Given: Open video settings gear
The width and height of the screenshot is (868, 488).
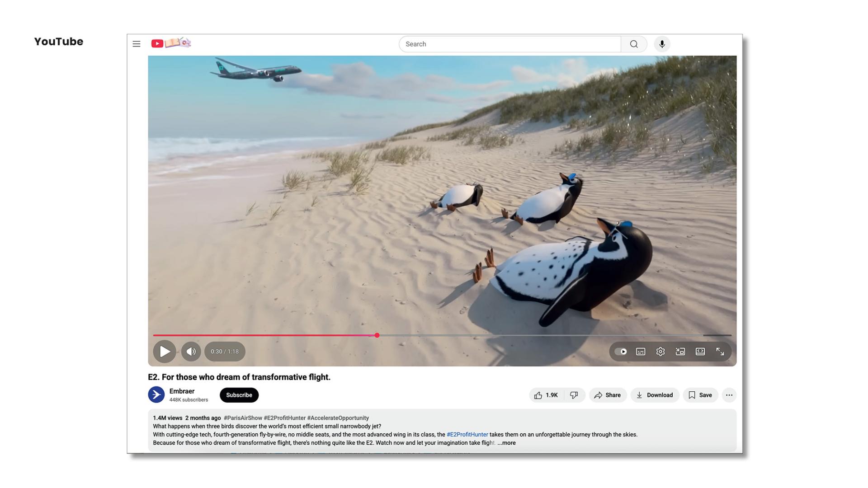Looking at the screenshot, I should [660, 352].
